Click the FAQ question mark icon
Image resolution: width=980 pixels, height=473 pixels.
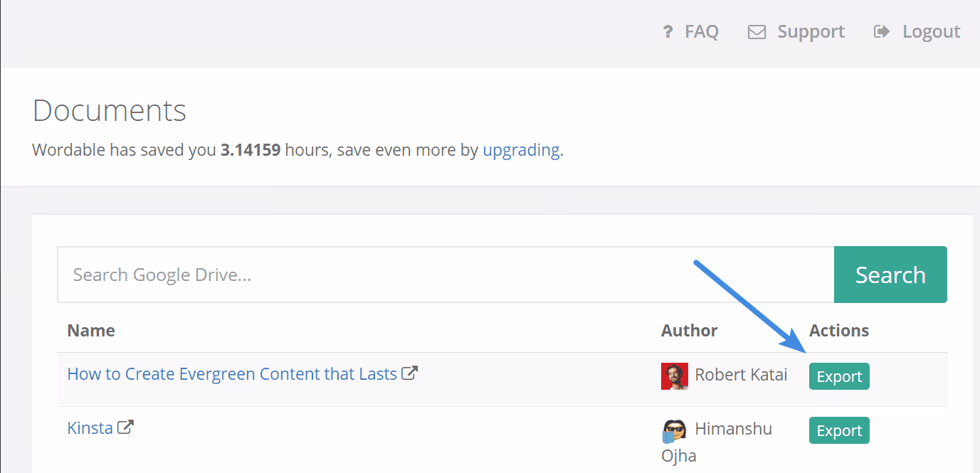668,32
